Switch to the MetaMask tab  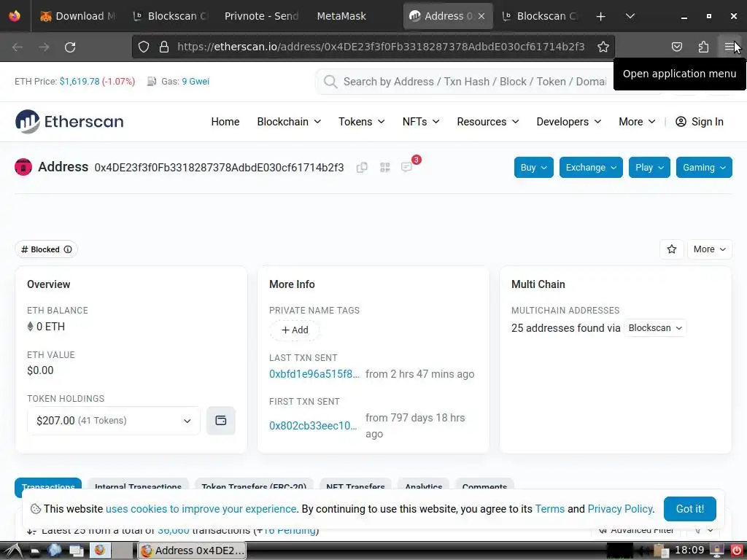[x=341, y=16]
